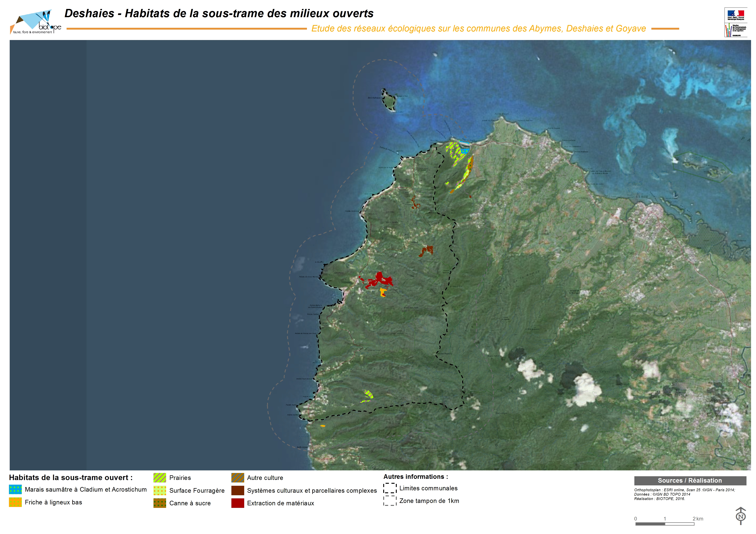Viewport: 756px width, 534px height.
Task: Click the Surface Fourragère legend symbol
Action: click(160, 491)
